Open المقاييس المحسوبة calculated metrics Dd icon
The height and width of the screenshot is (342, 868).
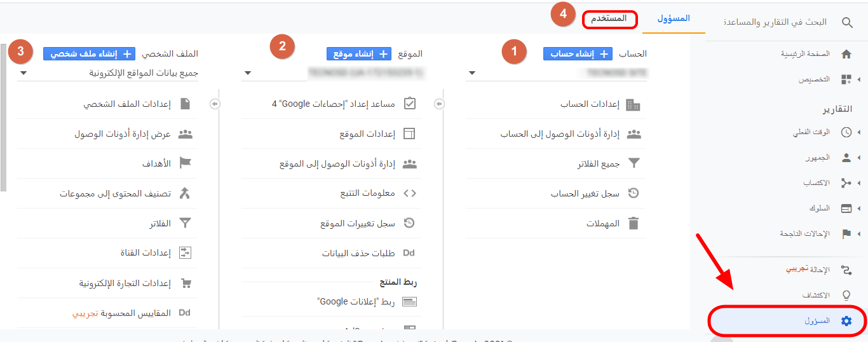tap(184, 313)
